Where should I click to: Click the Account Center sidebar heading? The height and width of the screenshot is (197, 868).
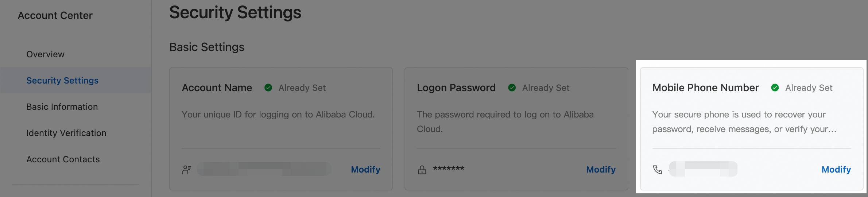[55, 16]
